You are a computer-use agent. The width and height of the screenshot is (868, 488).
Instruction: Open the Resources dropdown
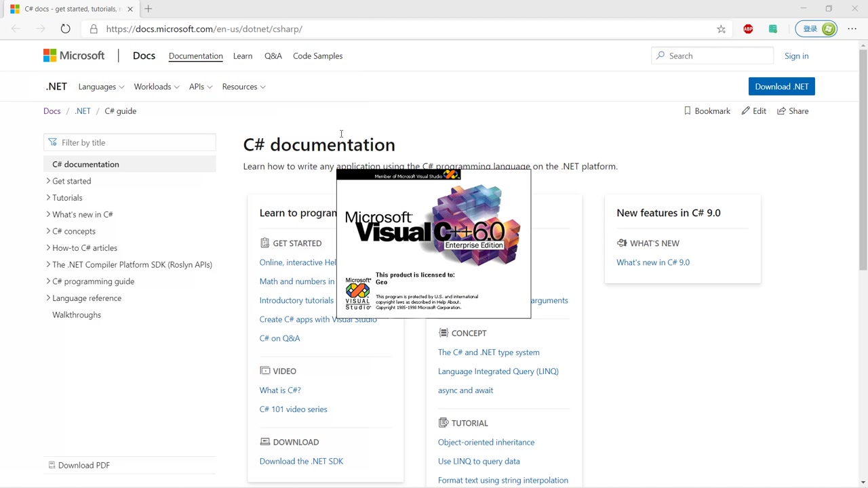click(x=243, y=87)
